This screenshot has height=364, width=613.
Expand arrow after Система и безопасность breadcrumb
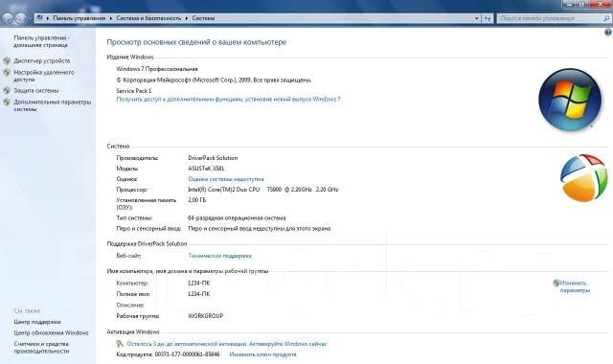click(187, 18)
